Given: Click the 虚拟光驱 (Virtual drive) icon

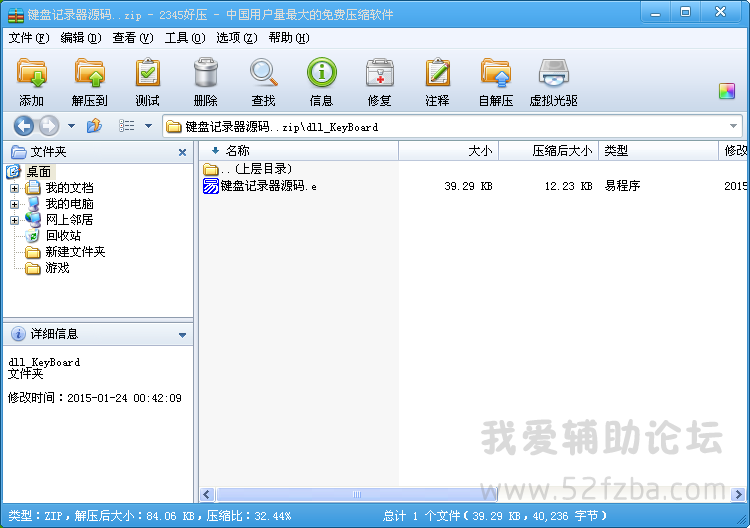Looking at the screenshot, I should click(x=553, y=73).
